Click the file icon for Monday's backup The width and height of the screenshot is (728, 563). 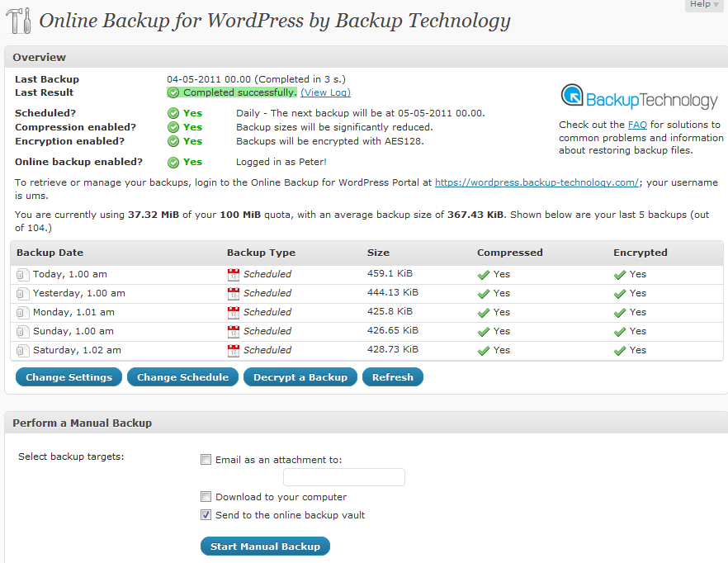(21, 313)
